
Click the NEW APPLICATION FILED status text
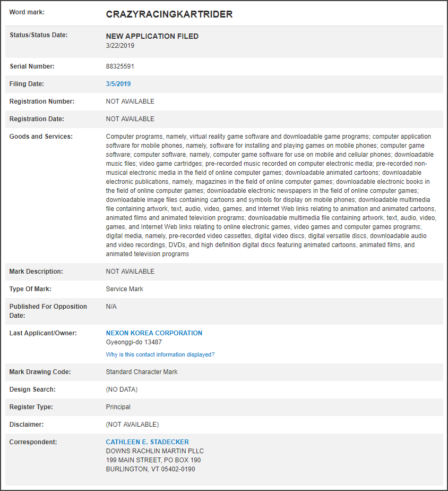tap(152, 37)
